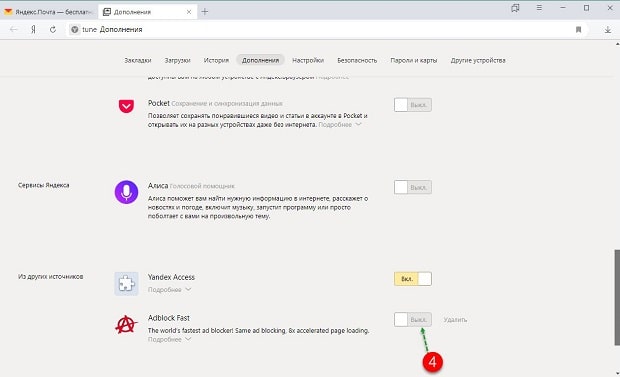620x377 pixels.
Task: Click the back navigation arrow
Action: click(x=14, y=29)
